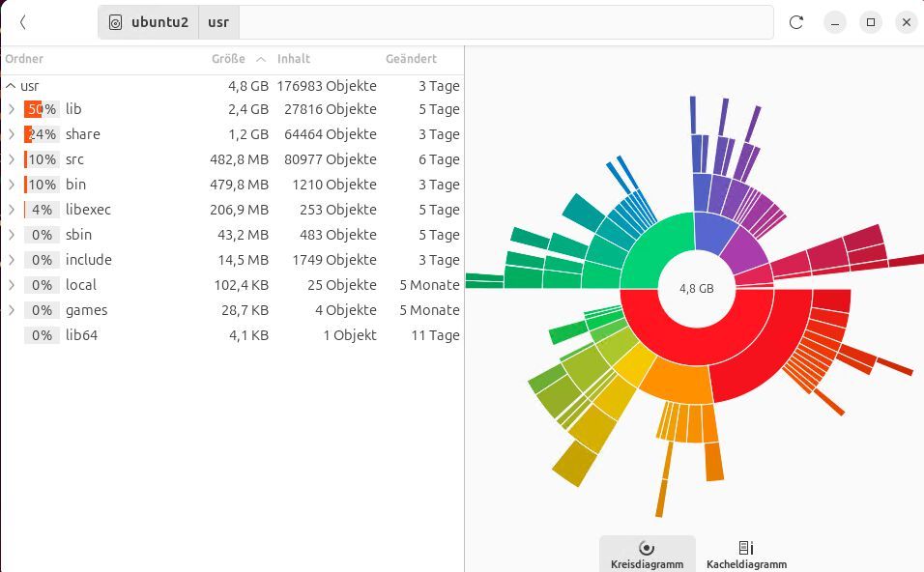Click the 4% usage bar for libexec
This screenshot has height=572, width=924.
42,210
